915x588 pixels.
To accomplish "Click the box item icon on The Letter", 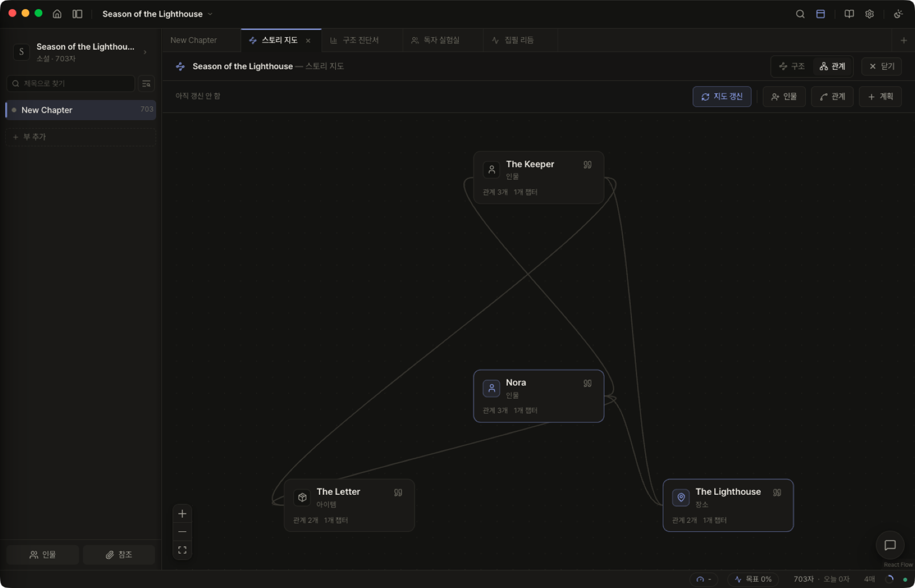I will point(302,498).
